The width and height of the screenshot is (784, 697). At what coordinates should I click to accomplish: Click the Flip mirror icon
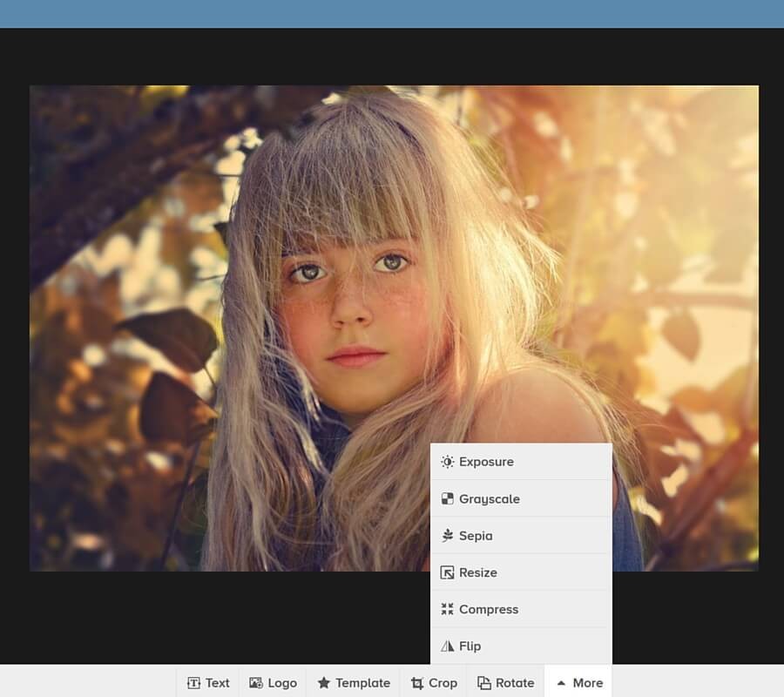click(447, 646)
